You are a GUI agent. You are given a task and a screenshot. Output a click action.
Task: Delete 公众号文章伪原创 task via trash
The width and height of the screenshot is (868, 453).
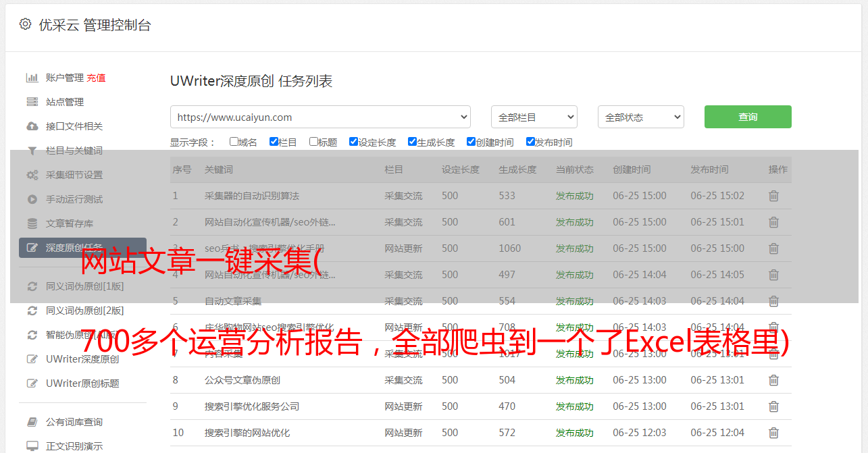click(773, 380)
